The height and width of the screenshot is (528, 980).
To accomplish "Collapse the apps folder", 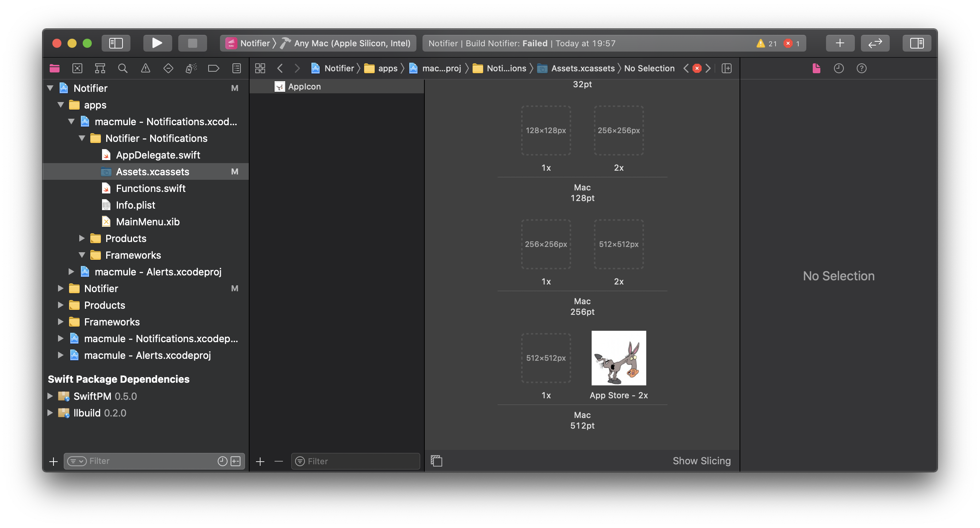I will pos(60,105).
